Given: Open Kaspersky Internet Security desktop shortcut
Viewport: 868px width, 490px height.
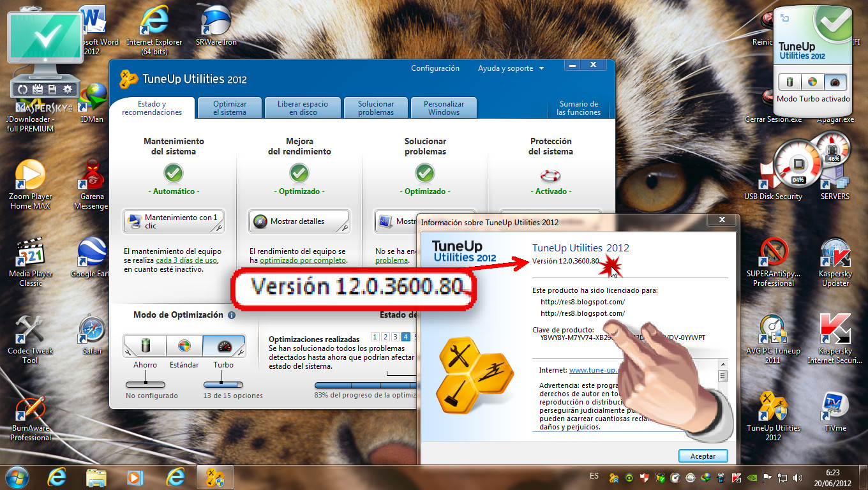Looking at the screenshot, I should [835, 339].
